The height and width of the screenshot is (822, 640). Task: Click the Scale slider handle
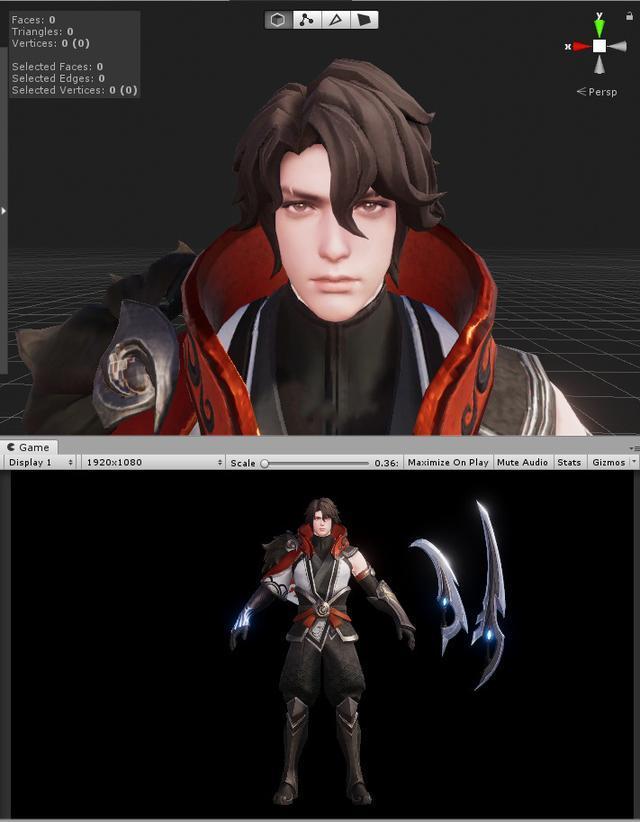[265, 463]
